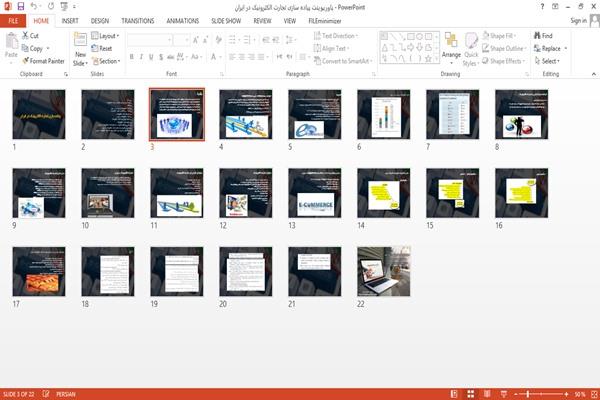Screen dimensions: 600x400
Task: Activate the Format Painter tool
Action: 43,61
